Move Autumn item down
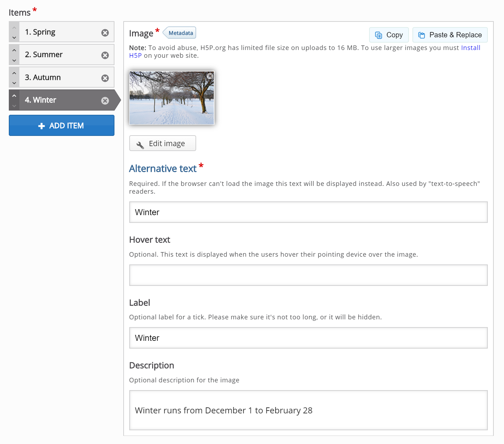Image resolution: width=504 pixels, height=444 pixels. (14, 83)
